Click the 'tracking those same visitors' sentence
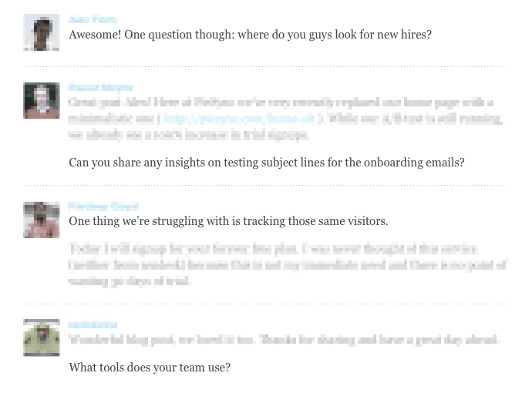 (228, 221)
